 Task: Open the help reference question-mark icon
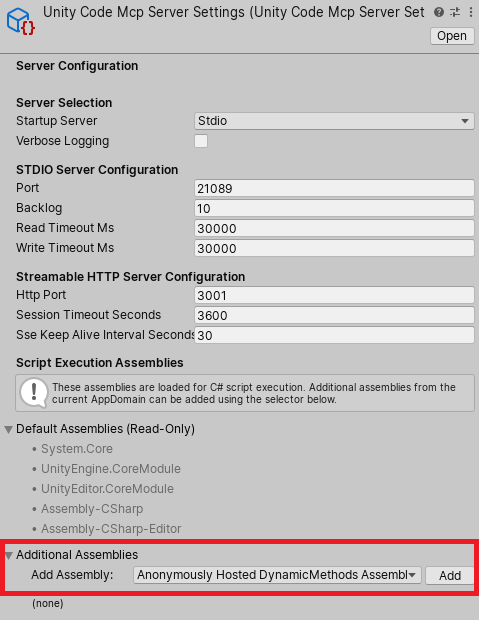[439, 12]
